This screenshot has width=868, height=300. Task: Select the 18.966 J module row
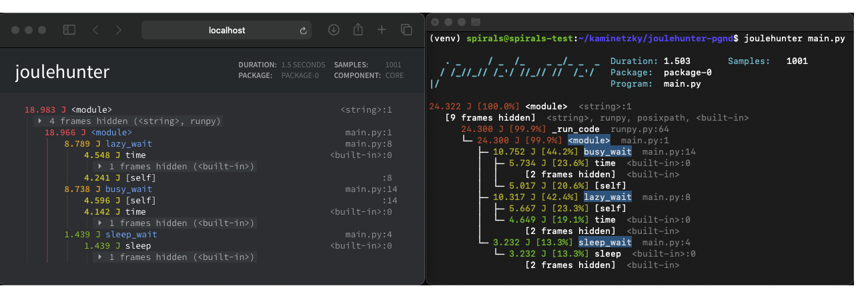click(218, 133)
